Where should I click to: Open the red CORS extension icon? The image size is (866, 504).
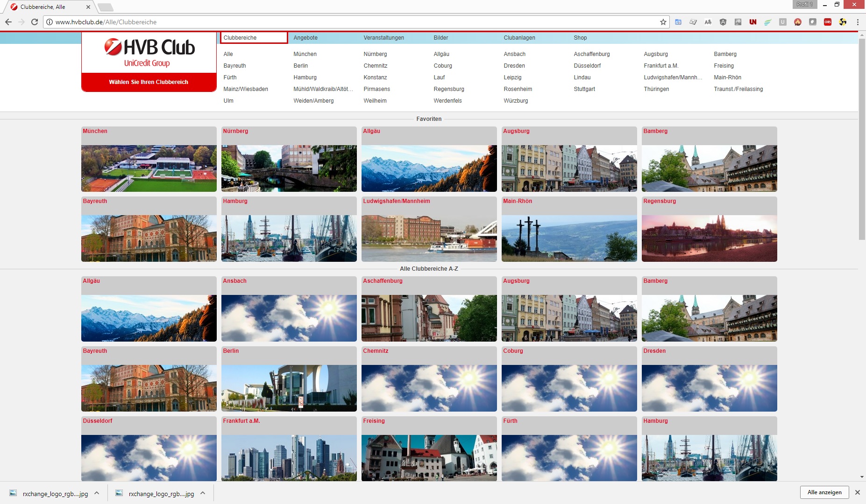(x=828, y=22)
